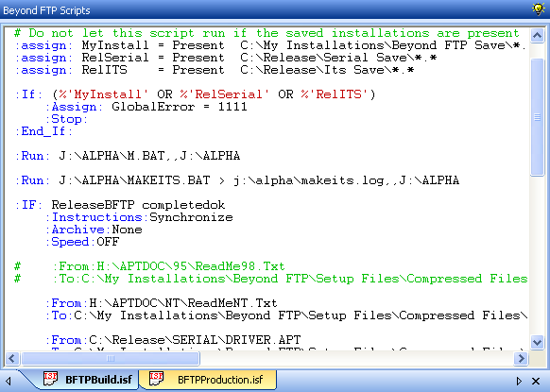Click the ':Archive:None' line

(94, 230)
